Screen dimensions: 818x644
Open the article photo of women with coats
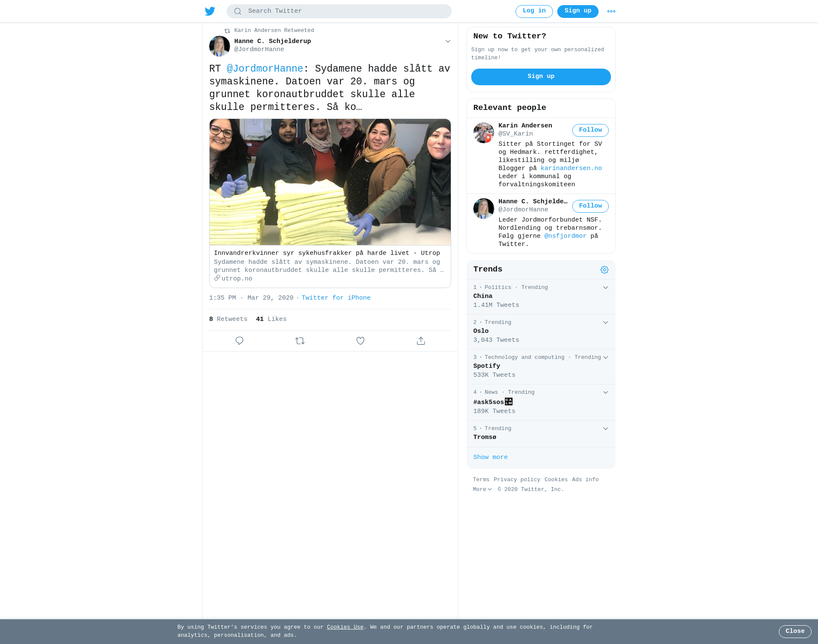click(330, 182)
